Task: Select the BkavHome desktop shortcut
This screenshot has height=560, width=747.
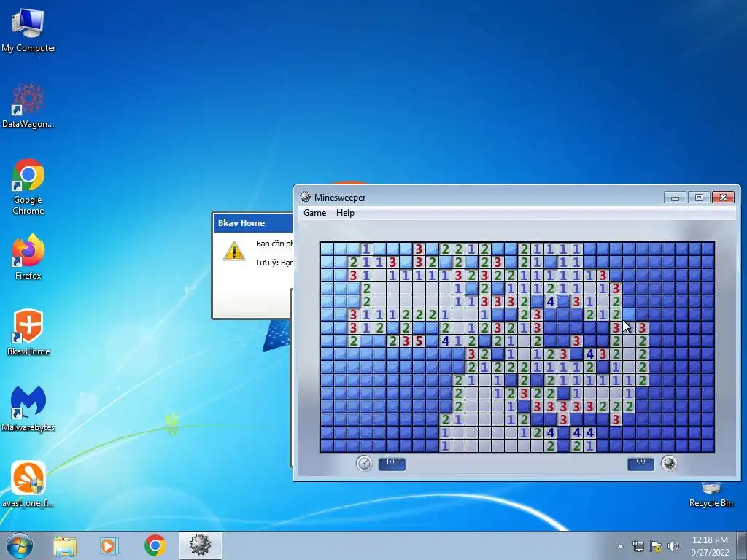Action: tap(28, 332)
